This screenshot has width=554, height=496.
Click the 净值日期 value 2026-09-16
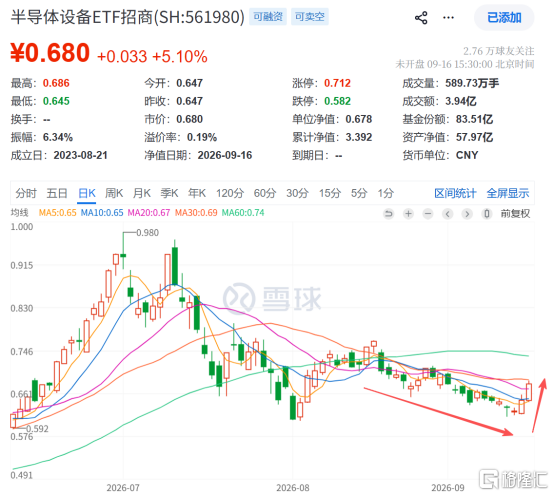coord(225,155)
